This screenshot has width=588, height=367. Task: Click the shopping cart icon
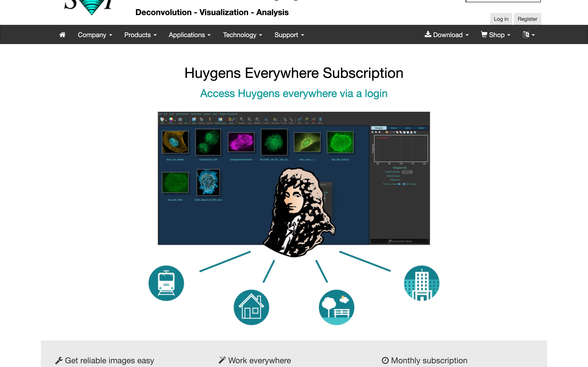point(484,34)
